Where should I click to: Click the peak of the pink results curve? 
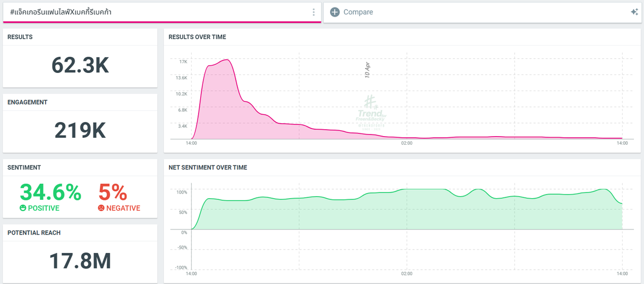(x=227, y=59)
